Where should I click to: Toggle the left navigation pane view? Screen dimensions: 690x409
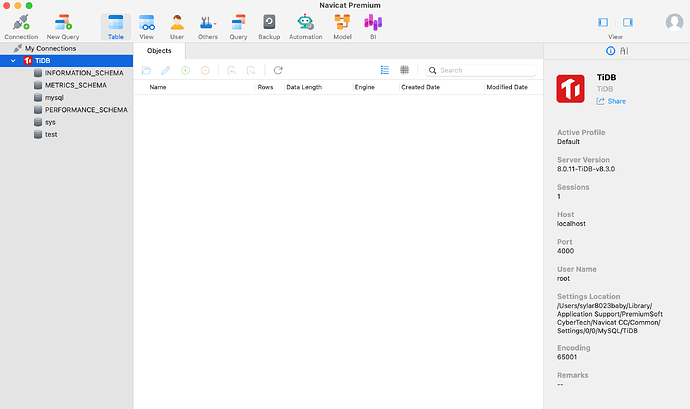pos(603,22)
